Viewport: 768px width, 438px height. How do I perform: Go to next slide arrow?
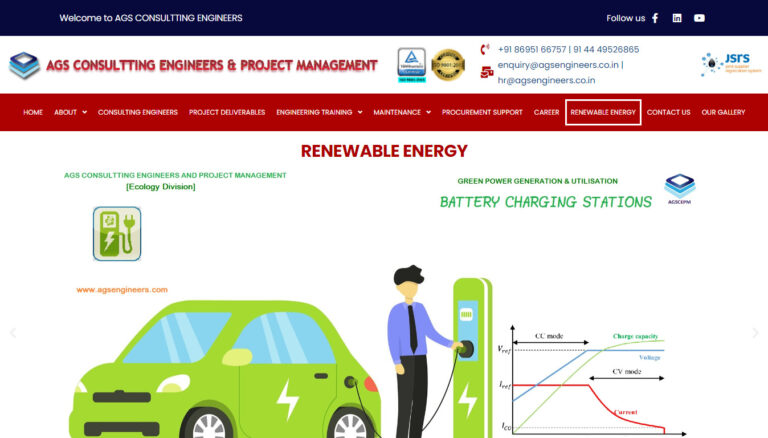coord(755,333)
